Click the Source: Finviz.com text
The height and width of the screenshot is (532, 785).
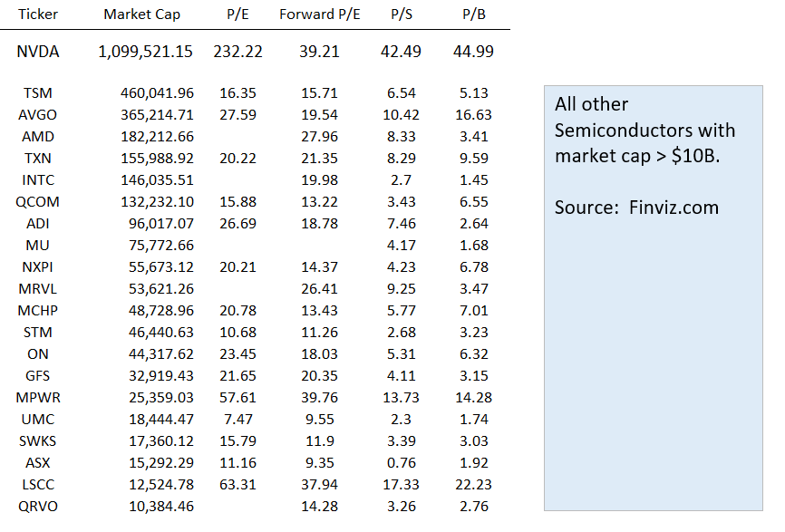636,208
